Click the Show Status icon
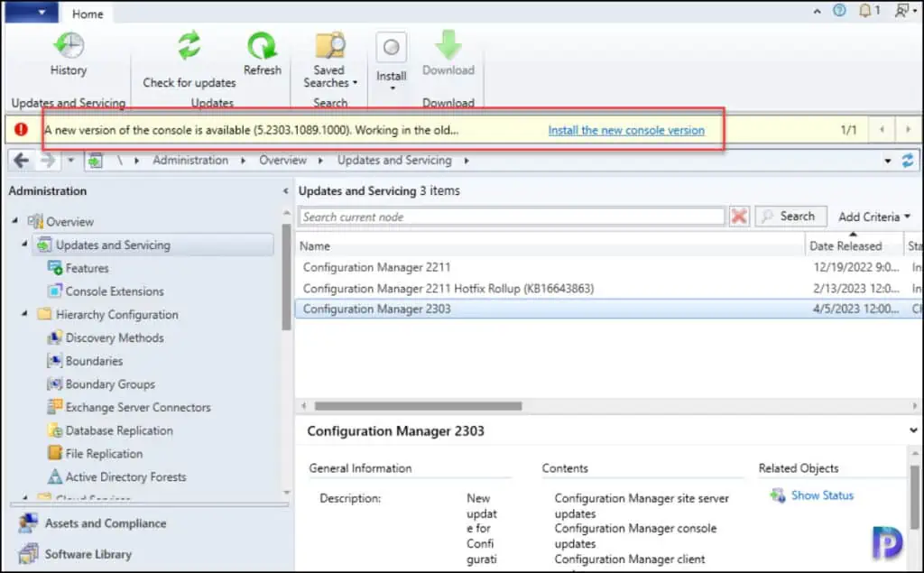This screenshot has width=924, height=573. [x=777, y=495]
